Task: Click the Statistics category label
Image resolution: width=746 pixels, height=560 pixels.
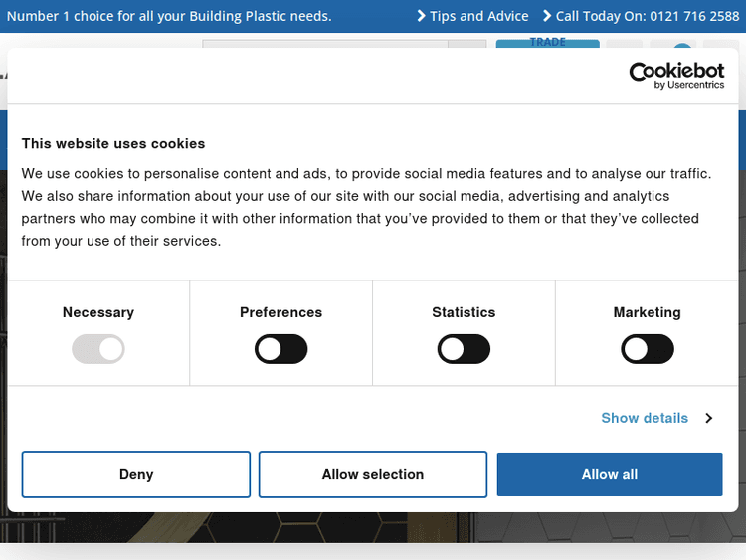Action: tap(464, 312)
